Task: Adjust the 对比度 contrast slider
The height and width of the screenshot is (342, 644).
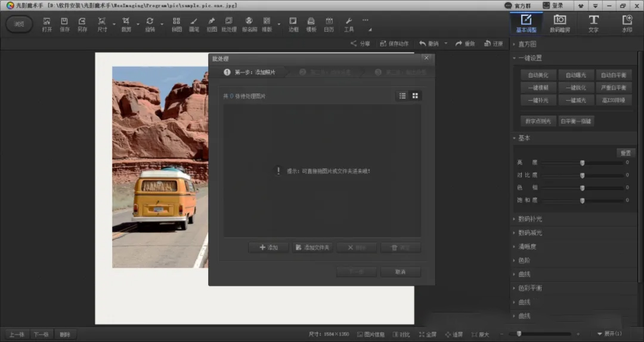Action: (x=582, y=175)
